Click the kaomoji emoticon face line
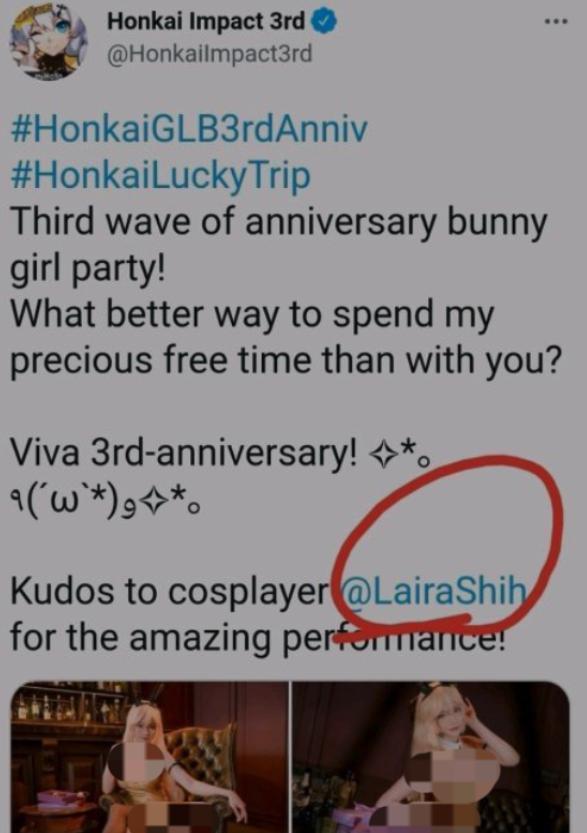This screenshot has height=833, width=587. click(x=105, y=501)
